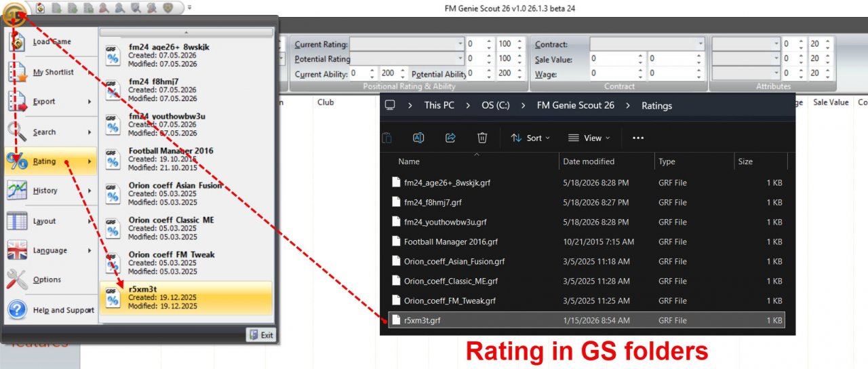
Task: Open the History submenu
Action: point(51,191)
